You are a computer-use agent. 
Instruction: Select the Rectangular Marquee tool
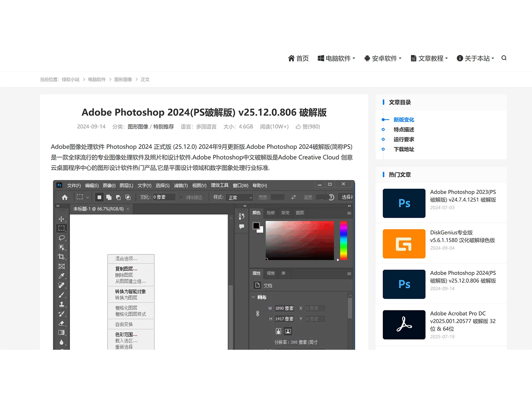point(62,228)
